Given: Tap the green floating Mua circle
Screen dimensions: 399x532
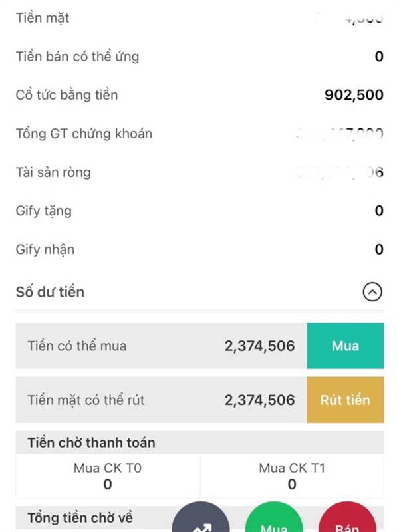Looking at the screenshot, I should click(274, 519).
